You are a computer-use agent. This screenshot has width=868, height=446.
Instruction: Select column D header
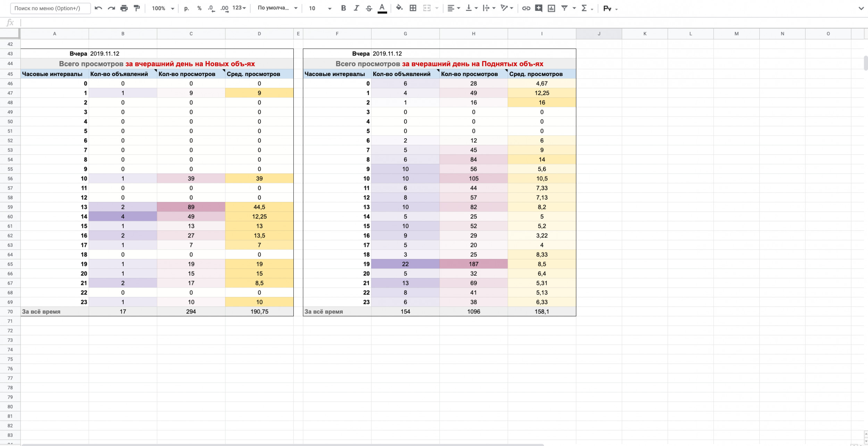click(259, 34)
